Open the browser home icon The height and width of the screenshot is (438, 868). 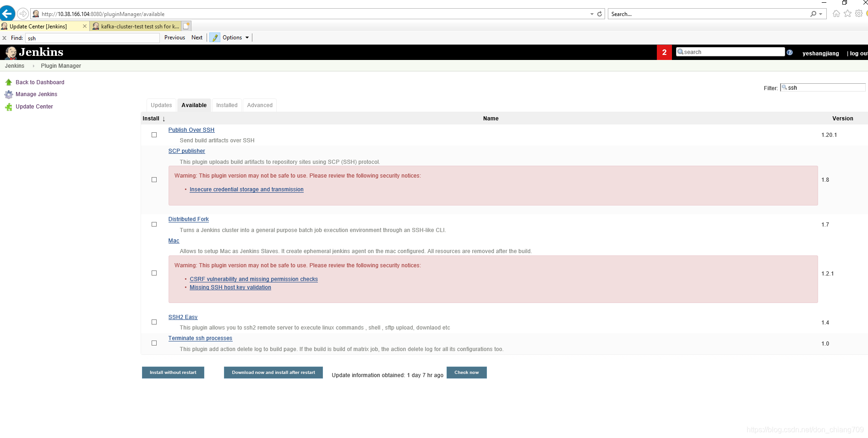[x=836, y=14]
